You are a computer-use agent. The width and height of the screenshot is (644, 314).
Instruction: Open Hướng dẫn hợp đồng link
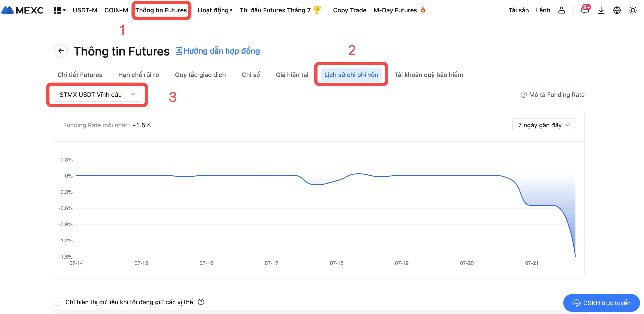click(218, 51)
